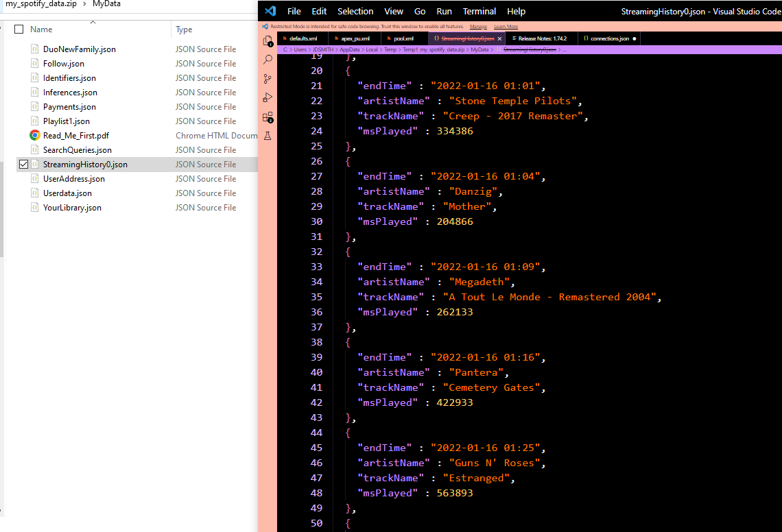The height and width of the screenshot is (532, 782).
Task: Click "Guns N' Roses" artist value
Action: [494, 463]
